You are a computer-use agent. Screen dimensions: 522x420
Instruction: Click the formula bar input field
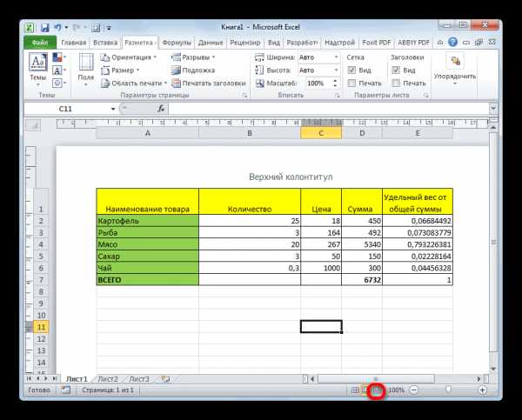pyautogui.click(x=329, y=109)
